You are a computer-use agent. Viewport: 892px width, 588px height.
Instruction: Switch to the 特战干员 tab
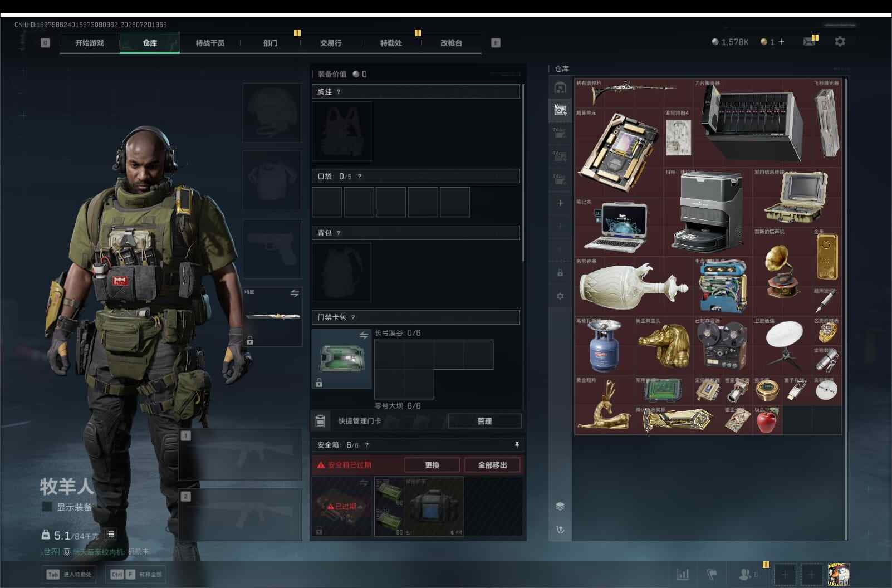coord(210,43)
